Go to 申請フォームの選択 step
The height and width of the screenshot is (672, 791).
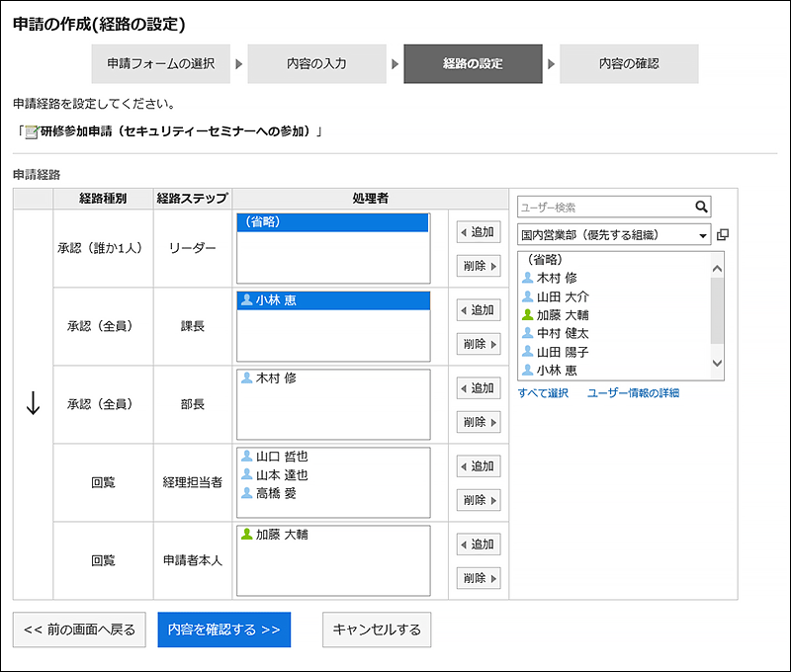pos(161,63)
